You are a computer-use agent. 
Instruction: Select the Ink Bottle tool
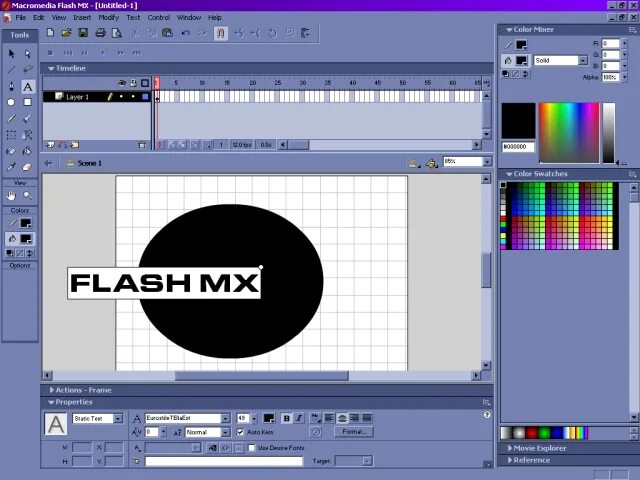pos(11,151)
